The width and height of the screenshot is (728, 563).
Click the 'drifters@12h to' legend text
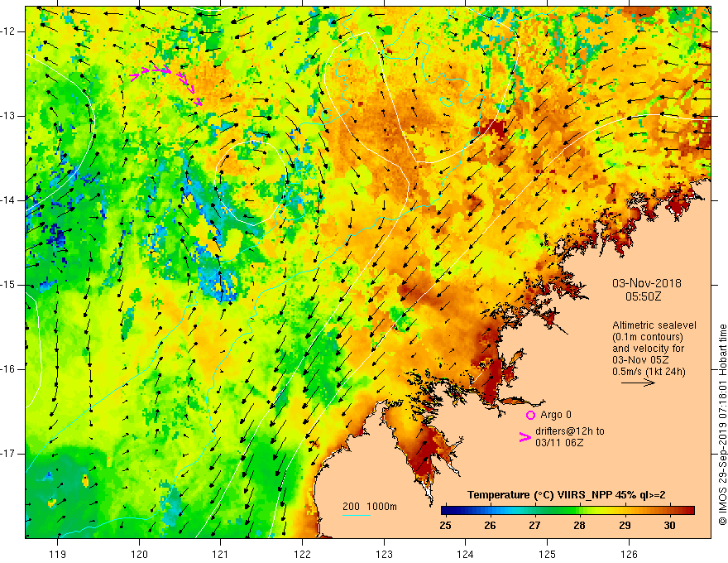point(570,431)
